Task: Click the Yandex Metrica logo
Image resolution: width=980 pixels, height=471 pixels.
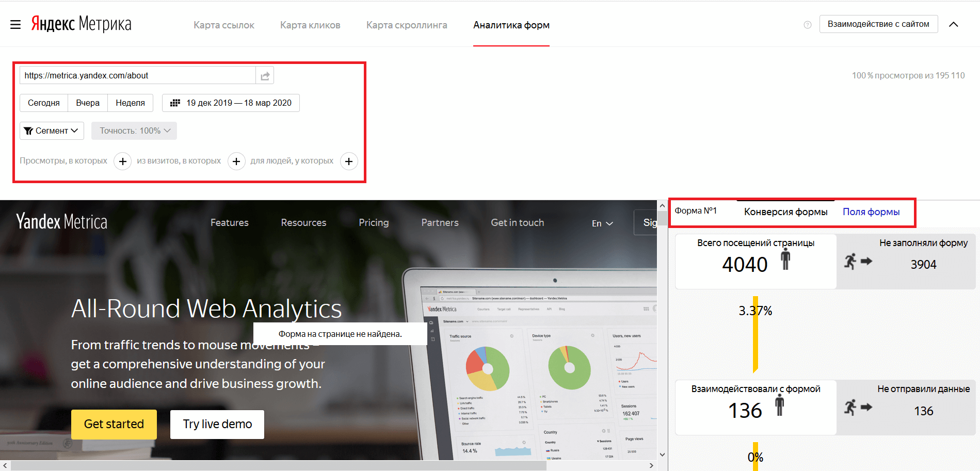Action: (x=82, y=24)
